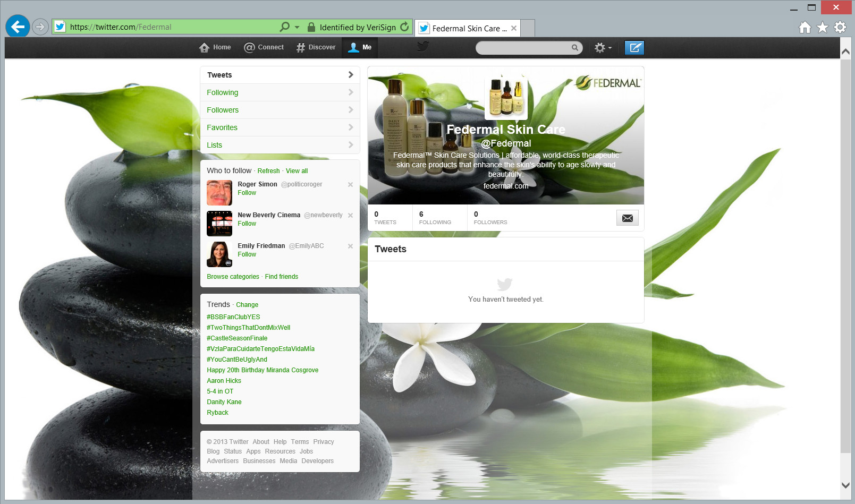855x504 pixels.
Task: Open Favorites in the sidebar
Action: [x=280, y=127]
